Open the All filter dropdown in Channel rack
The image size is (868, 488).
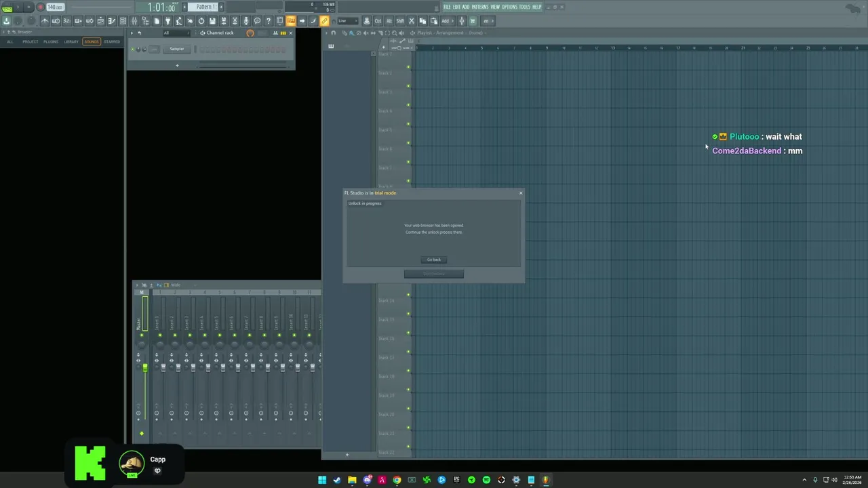176,33
